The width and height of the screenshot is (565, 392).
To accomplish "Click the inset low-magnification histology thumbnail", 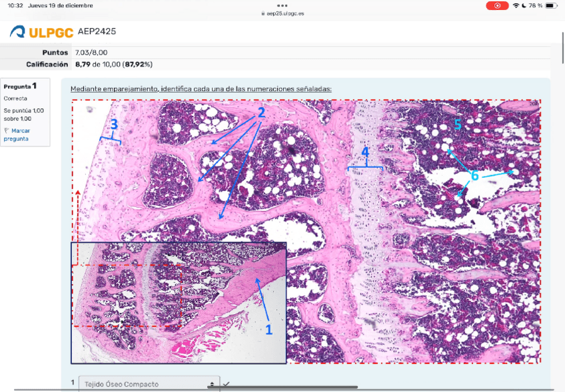I will [179, 303].
